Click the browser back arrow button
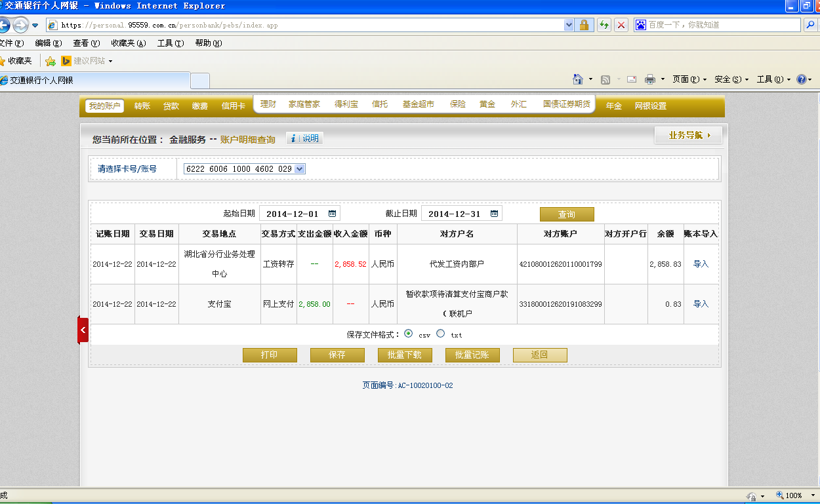This screenshot has width=820, height=504. (x=4, y=26)
